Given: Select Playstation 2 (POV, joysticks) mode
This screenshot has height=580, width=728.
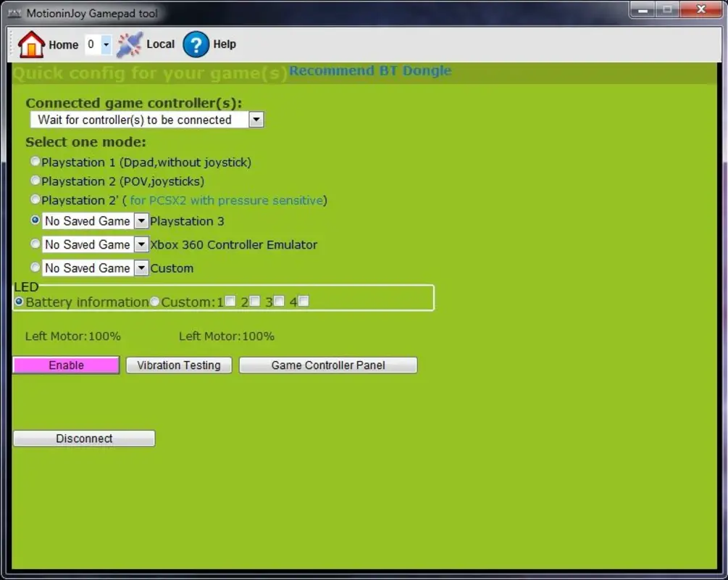Looking at the screenshot, I should tap(35, 180).
